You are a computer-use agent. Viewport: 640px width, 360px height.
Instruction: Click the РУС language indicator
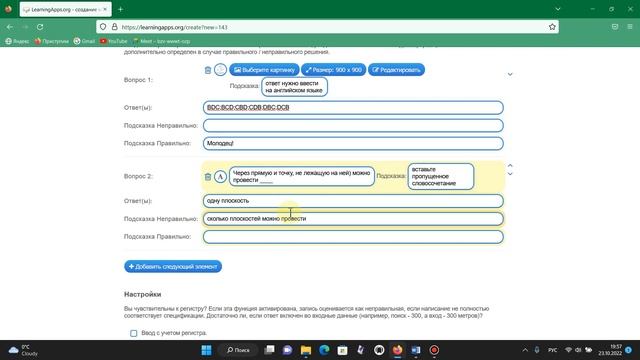click(x=553, y=350)
